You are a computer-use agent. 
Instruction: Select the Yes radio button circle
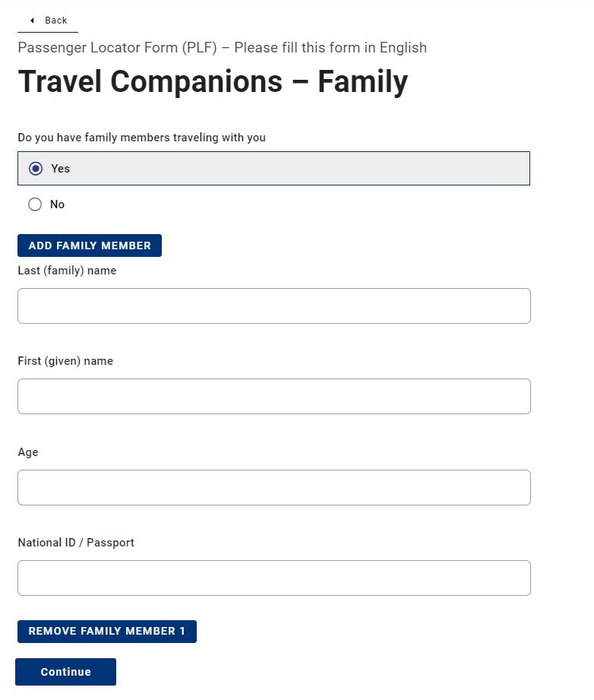pyautogui.click(x=36, y=169)
